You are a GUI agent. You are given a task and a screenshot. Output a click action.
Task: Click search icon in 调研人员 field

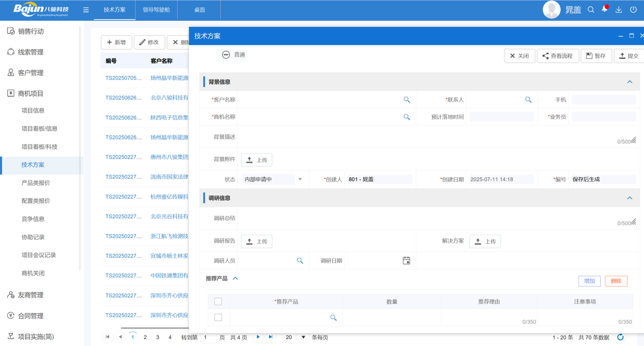pyautogui.click(x=300, y=260)
